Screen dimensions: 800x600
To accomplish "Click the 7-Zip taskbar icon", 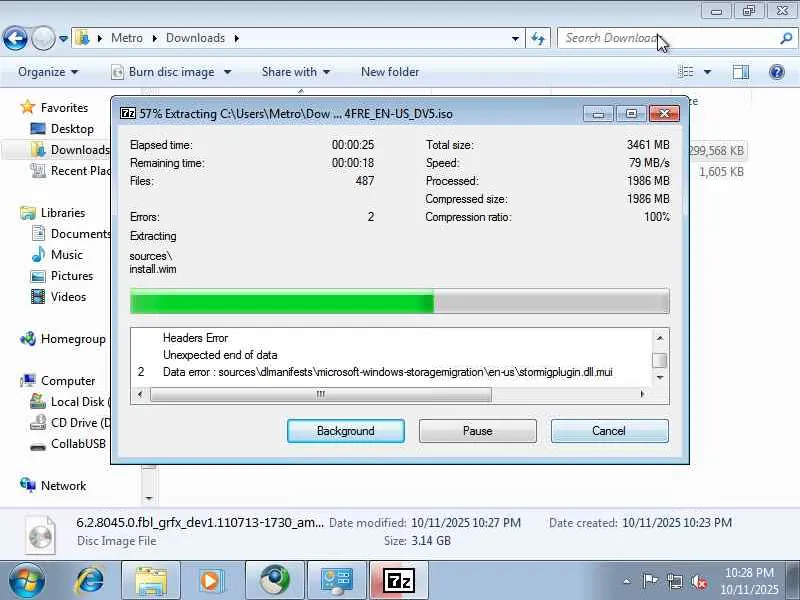I will (398, 581).
